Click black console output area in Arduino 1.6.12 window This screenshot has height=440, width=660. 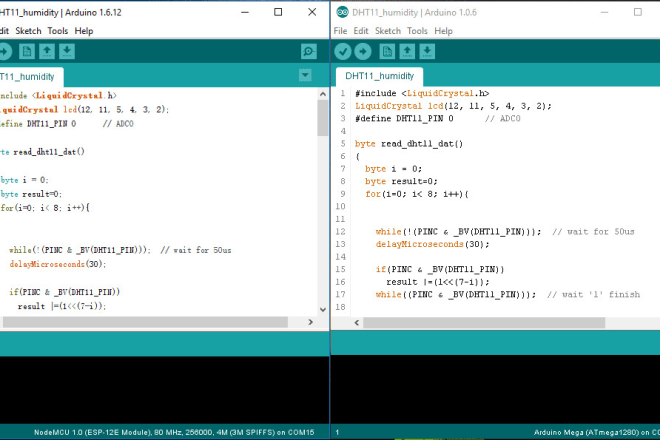(x=165, y=390)
